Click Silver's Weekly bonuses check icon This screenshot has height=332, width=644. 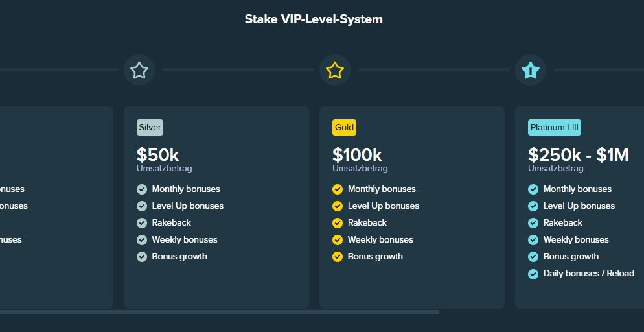pyautogui.click(x=142, y=240)
